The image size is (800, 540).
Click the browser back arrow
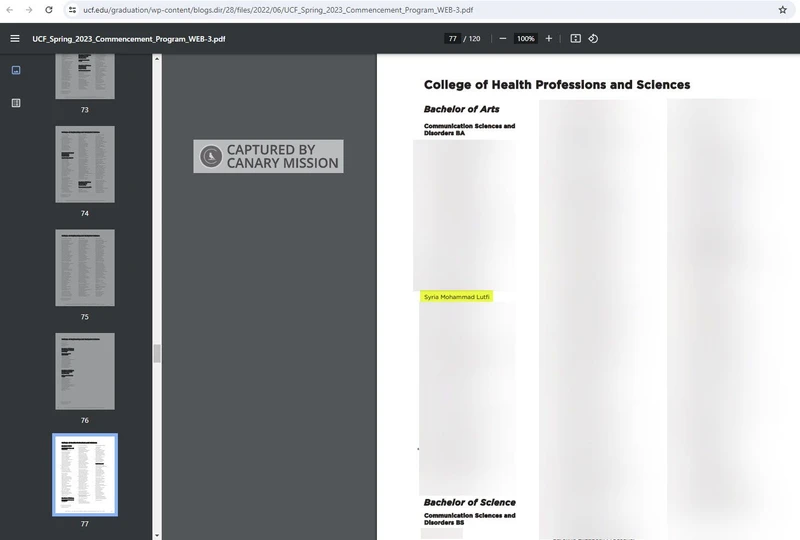(x=10, y=10)
